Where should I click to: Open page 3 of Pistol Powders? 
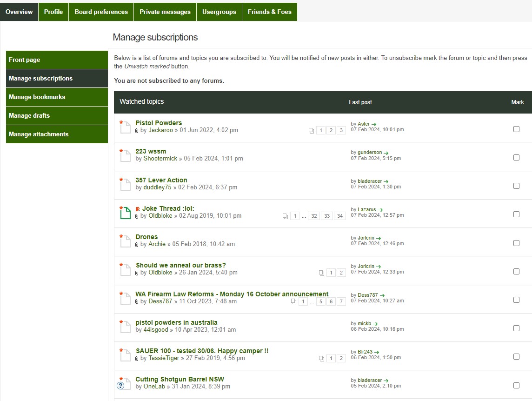341,130
